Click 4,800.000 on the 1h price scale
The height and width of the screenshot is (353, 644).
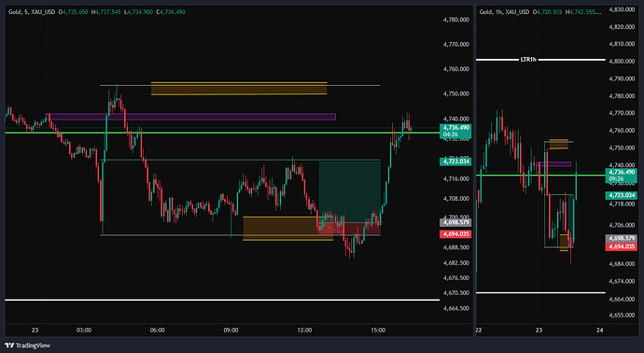coord(622,62)
